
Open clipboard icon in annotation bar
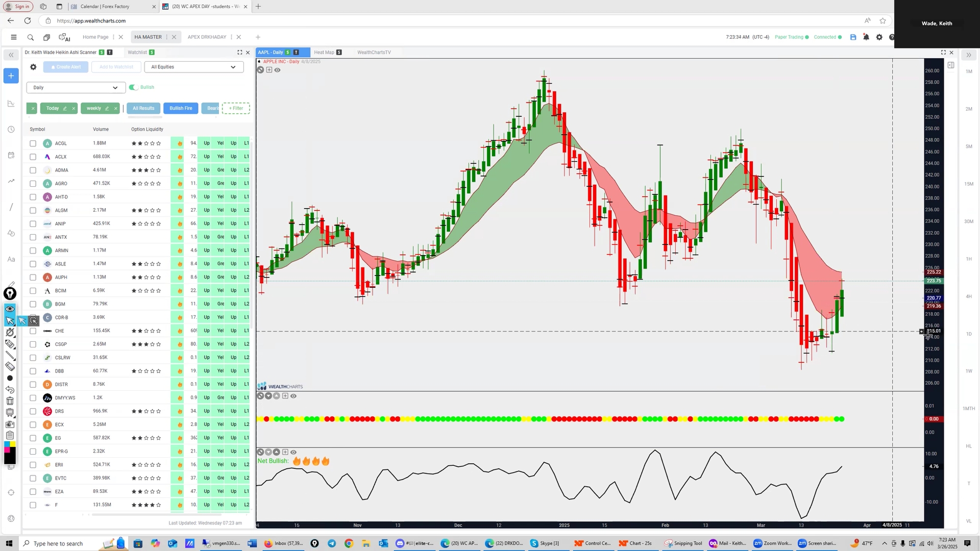click(10, 435)
